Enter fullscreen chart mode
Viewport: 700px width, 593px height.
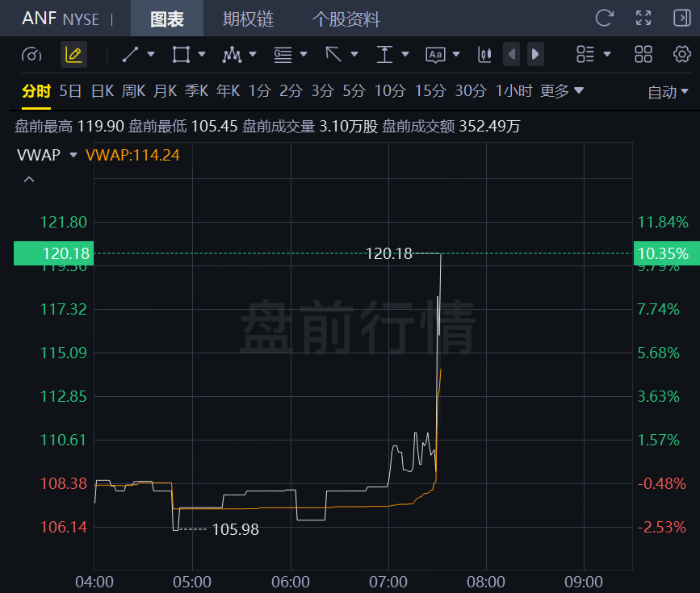[x=643, y=19]
